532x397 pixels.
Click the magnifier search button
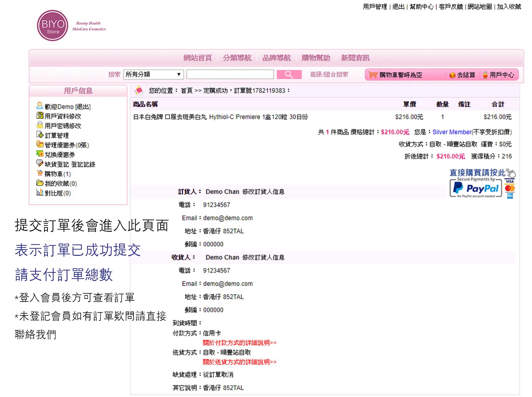pyautogui.click(x=289, y=75)
